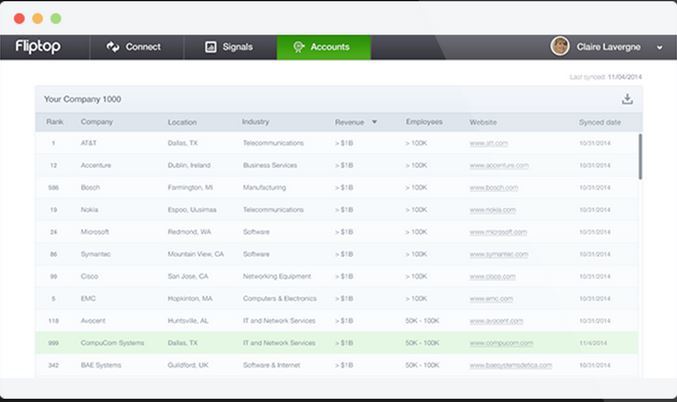Open the www.bosch.com link

[x=494, y=187]
